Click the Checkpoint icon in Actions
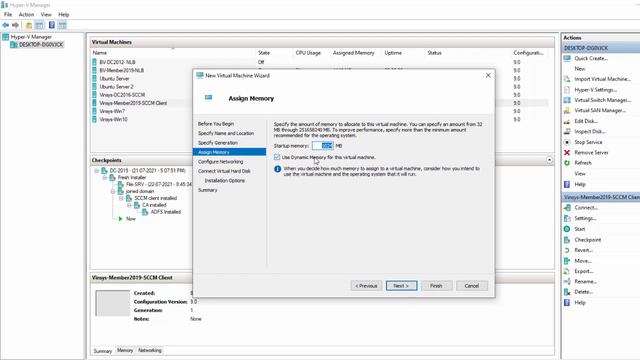Image resolution: width=640 pixels, height=360 pixels. coord(567,240)
